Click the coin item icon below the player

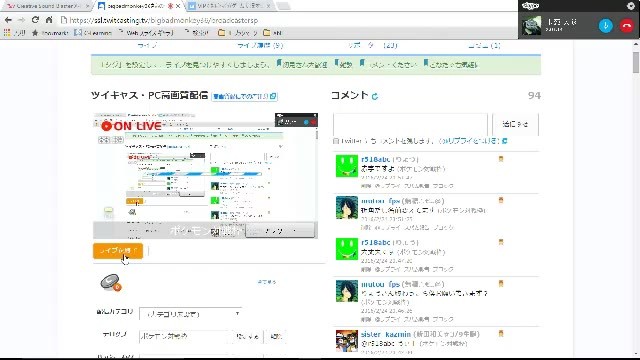(111, 282)
